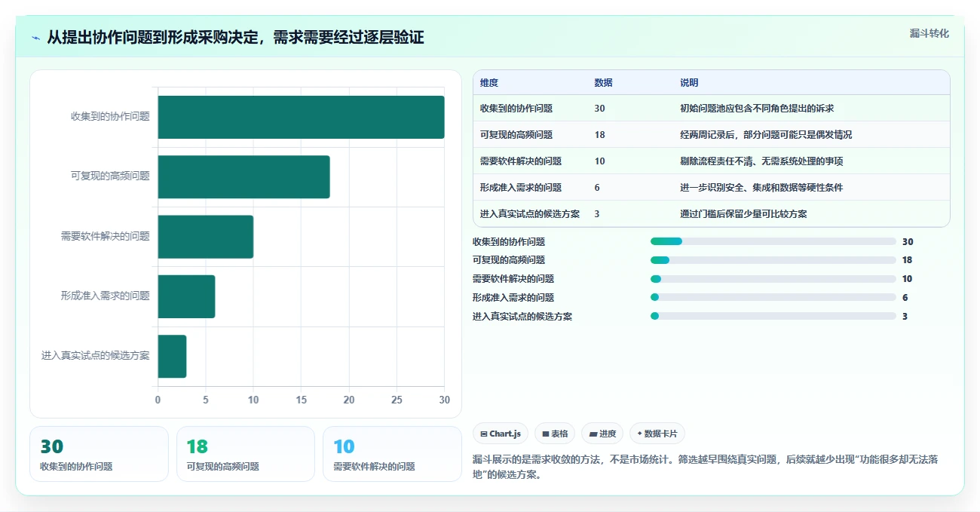Viewport: 980px width, 512px height.
Task: Click the 进入真实试点的候选方案 progress bar
Action: click(773, 316)
